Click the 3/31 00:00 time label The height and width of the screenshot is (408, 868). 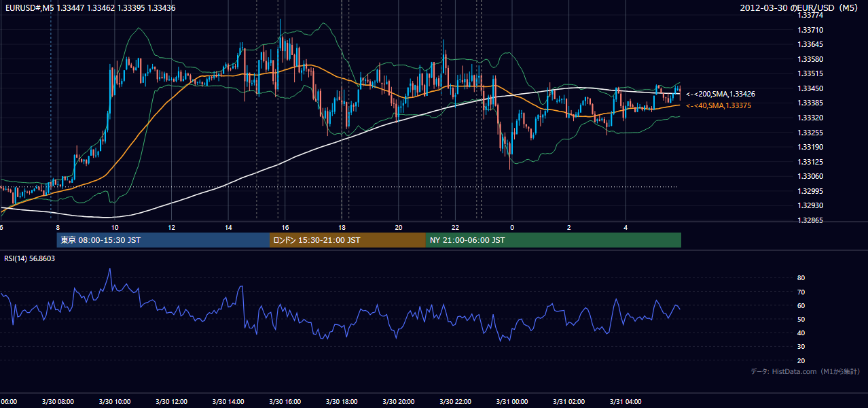[x=512, y=402]
